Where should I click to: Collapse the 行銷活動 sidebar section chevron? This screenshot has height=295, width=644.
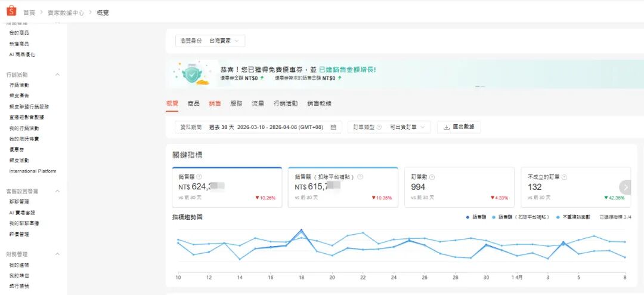point(57,75)
